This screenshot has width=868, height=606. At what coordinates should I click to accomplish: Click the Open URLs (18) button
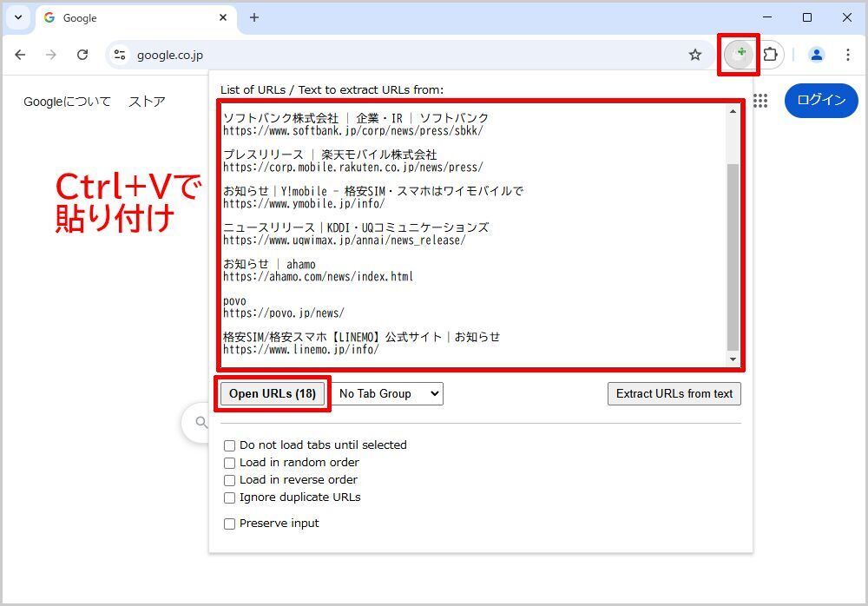tap(273, 394)
